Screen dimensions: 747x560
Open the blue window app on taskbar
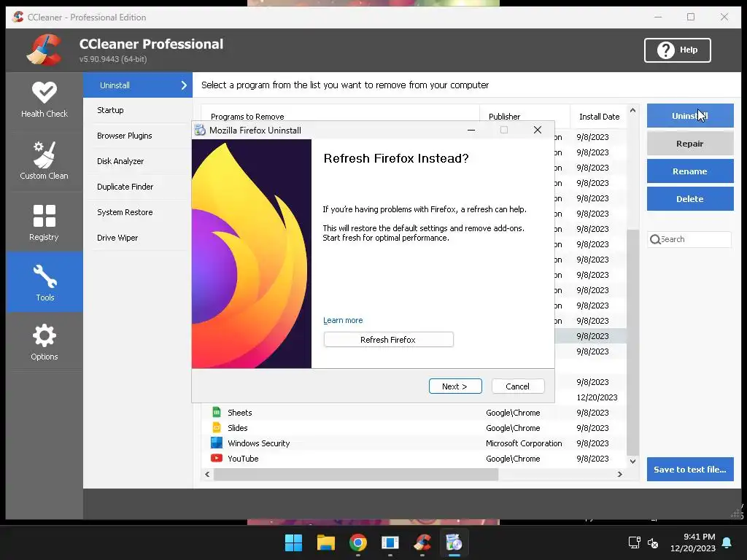(390, 542)
